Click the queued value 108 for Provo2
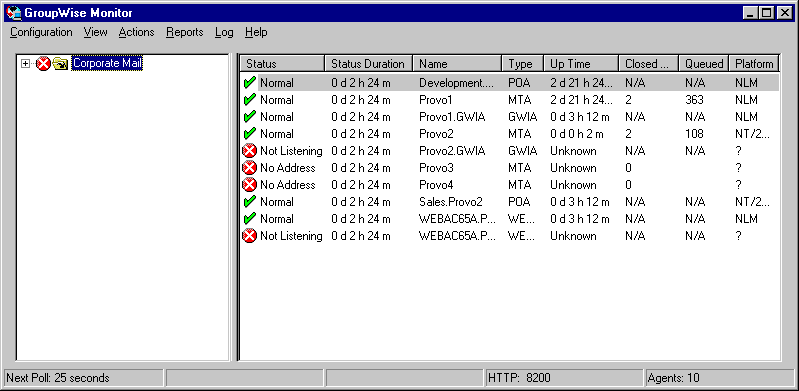The width and height of the screenshot is (799, 391). [x=695, y=134]
